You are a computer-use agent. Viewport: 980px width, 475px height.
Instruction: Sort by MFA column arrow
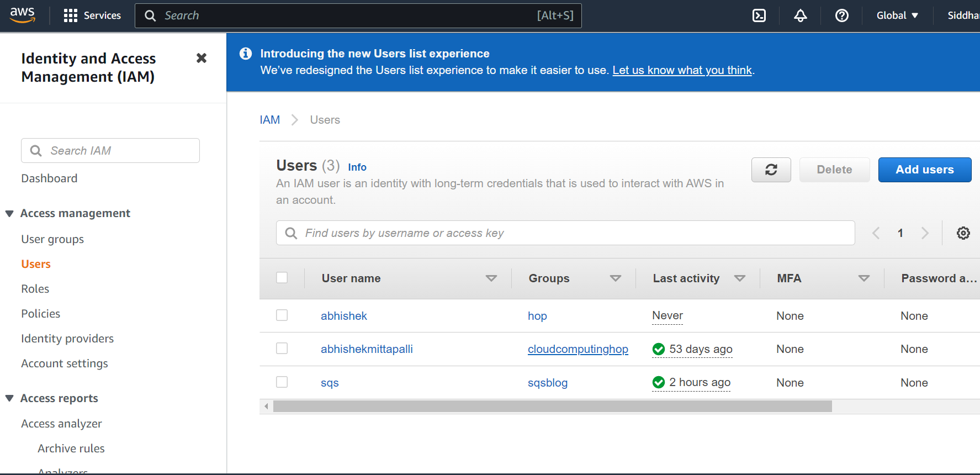pyautogui.click(x=864, y=278)
